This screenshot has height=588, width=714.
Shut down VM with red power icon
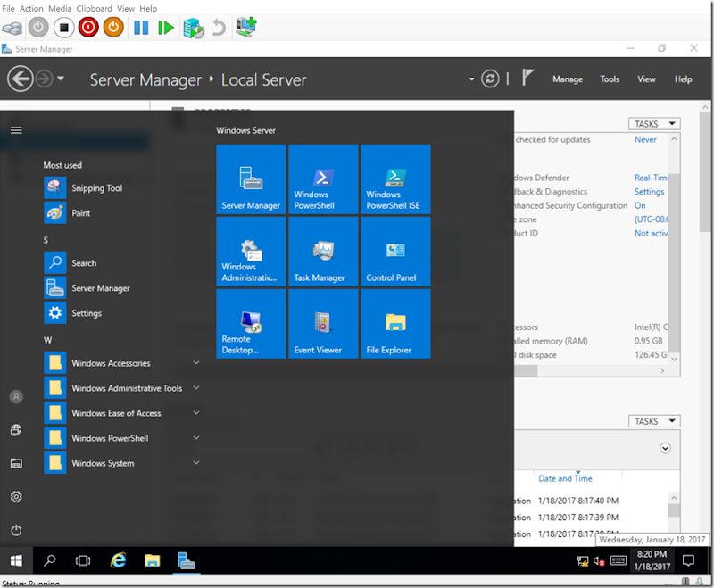pos(88,28)
